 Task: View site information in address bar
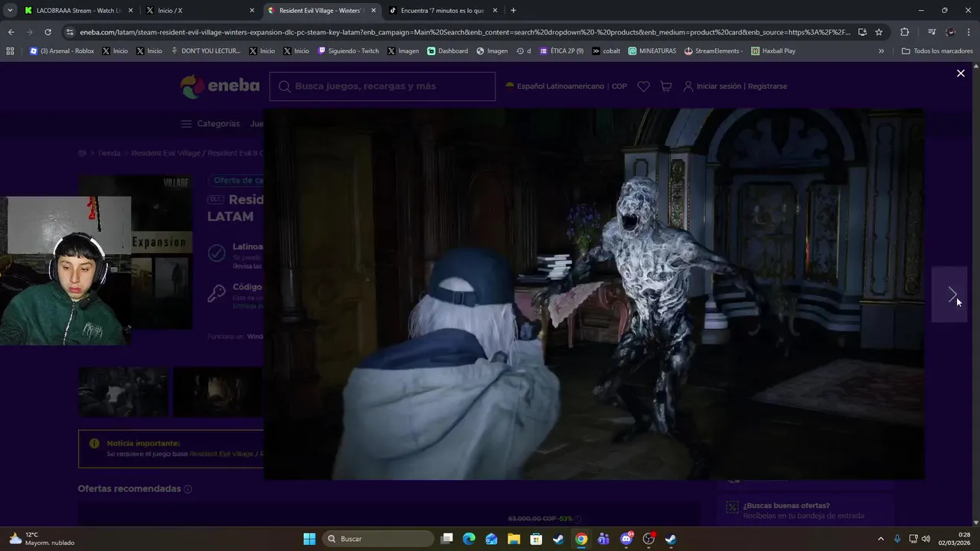70,32
